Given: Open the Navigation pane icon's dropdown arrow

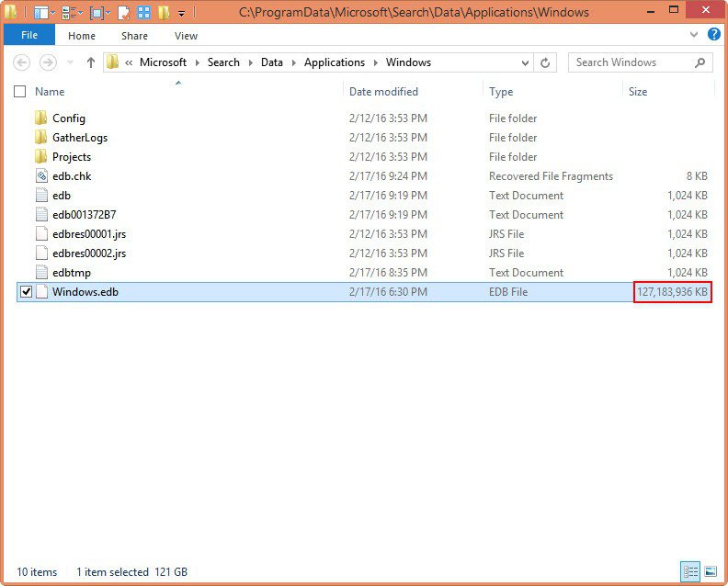Looking at the screenshot, I should (x=52, y=13).
